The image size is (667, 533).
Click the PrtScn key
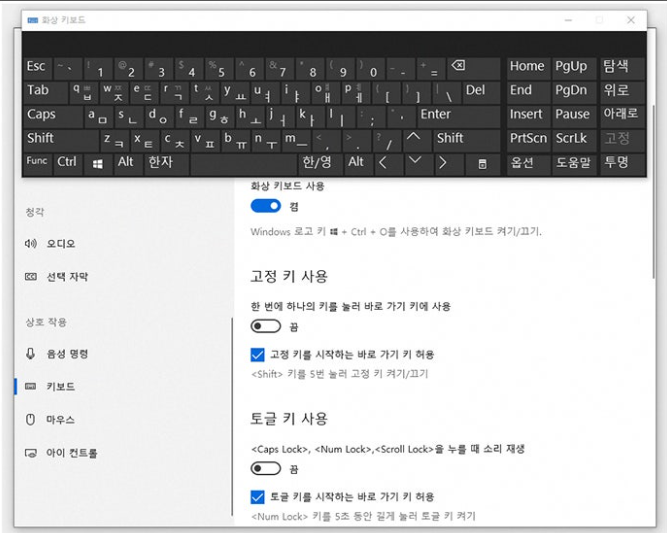pos(528,140)
